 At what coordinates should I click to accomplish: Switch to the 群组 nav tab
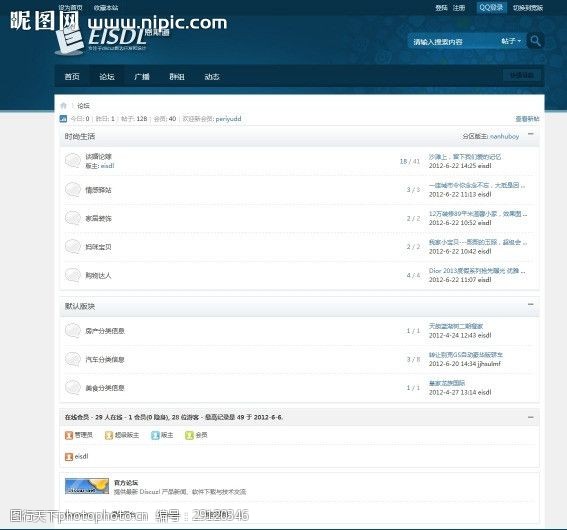coord(177,77)
